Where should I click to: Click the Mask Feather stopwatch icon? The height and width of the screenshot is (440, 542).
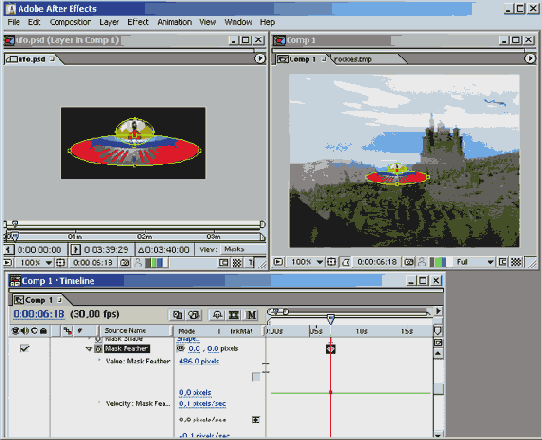tap(98, 349)
